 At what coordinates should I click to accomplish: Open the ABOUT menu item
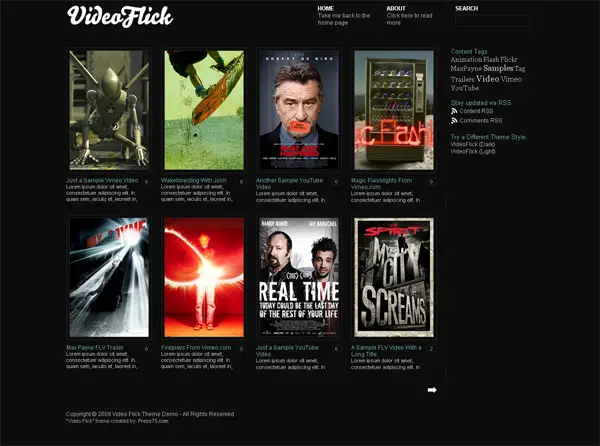[396, 8]
